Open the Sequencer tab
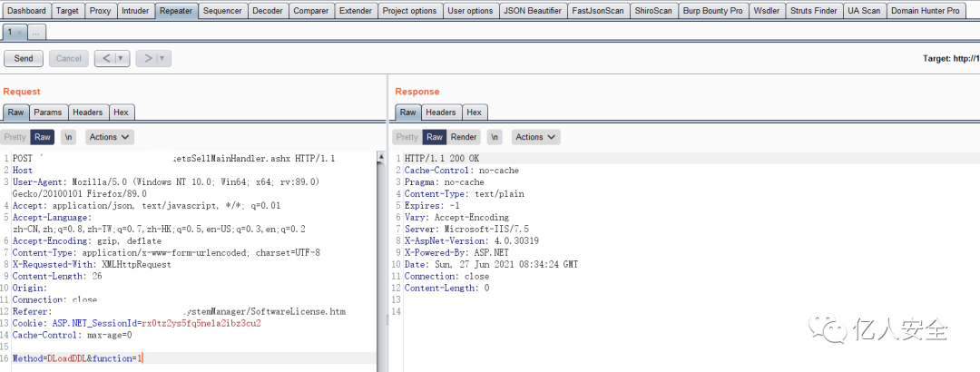 pyautogui.click(x=222, y=11)
